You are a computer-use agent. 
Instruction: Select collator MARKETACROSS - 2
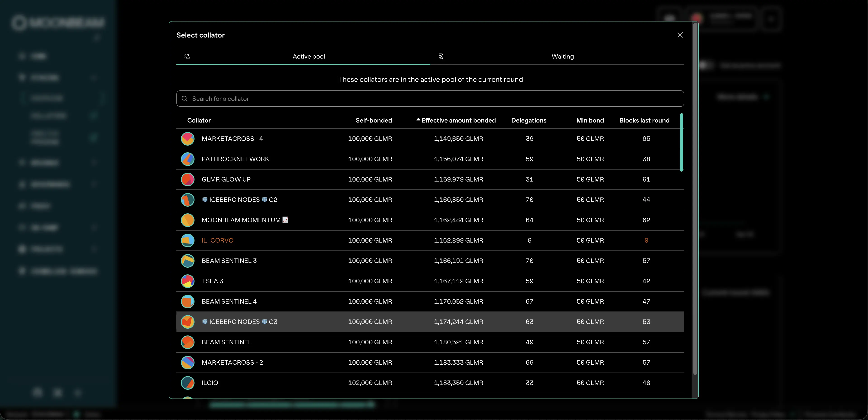[x=430, y=362]
